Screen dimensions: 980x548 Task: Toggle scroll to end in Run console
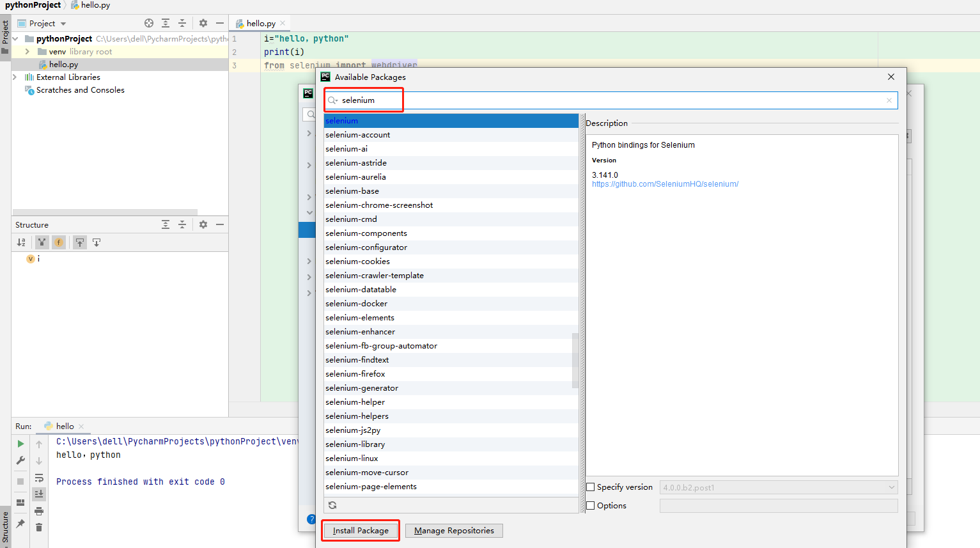[39, 494]
